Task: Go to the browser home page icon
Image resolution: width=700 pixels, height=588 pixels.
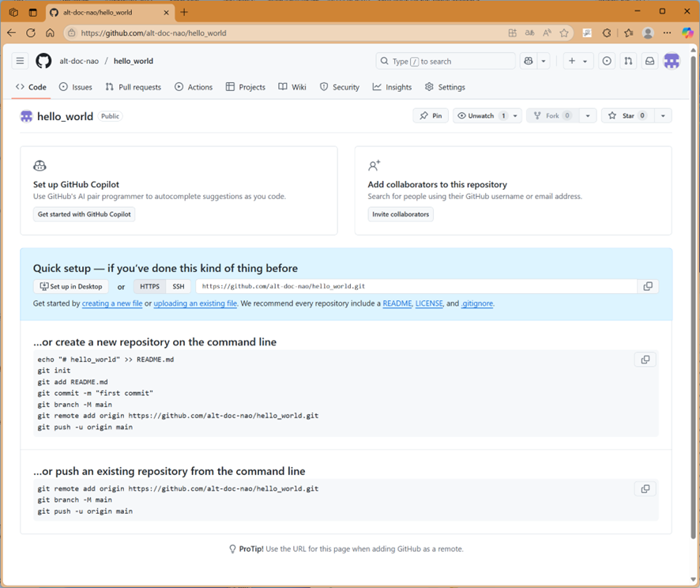Action: 50,32
